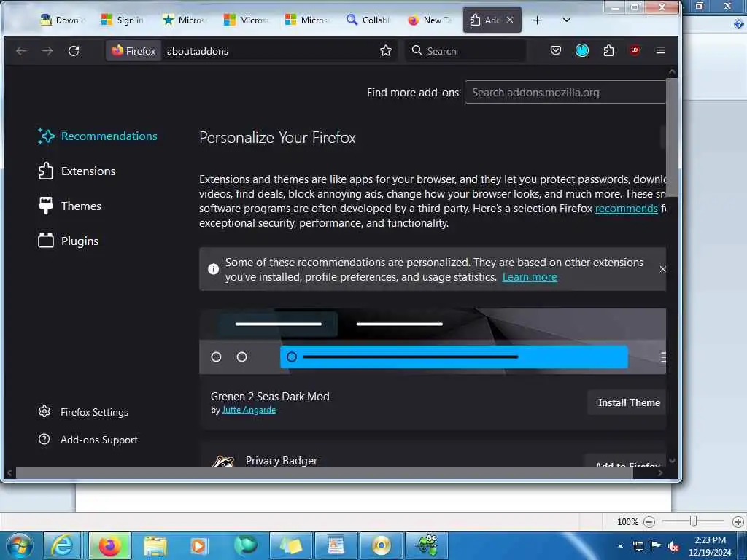747x560 pixels.
Task: Click the Grenen 2 Seas Dark Mod title
Action: [x=270, y=396]
